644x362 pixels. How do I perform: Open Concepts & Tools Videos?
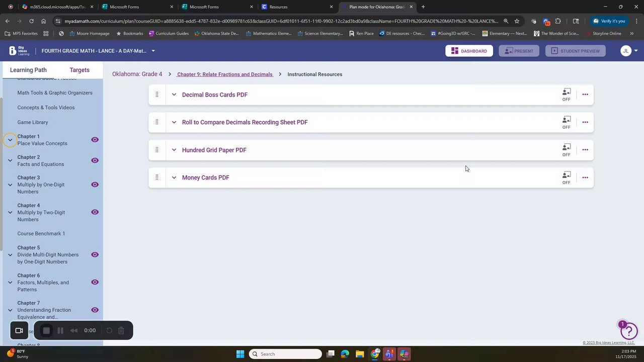(46, 108)
